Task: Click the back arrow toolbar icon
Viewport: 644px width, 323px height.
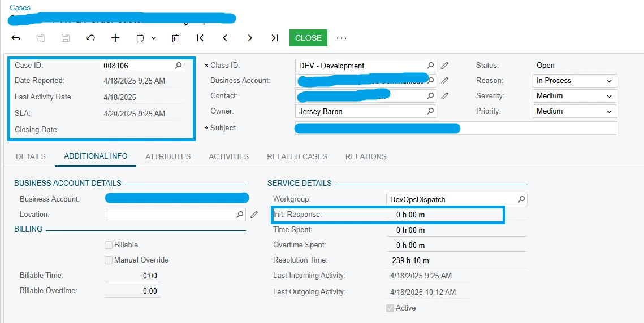Action: click(16, 38)
